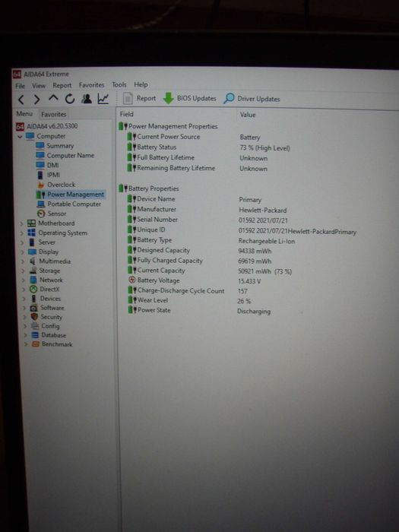
Task: Click the Forward navigation arrow
Action: coord(36,100)
